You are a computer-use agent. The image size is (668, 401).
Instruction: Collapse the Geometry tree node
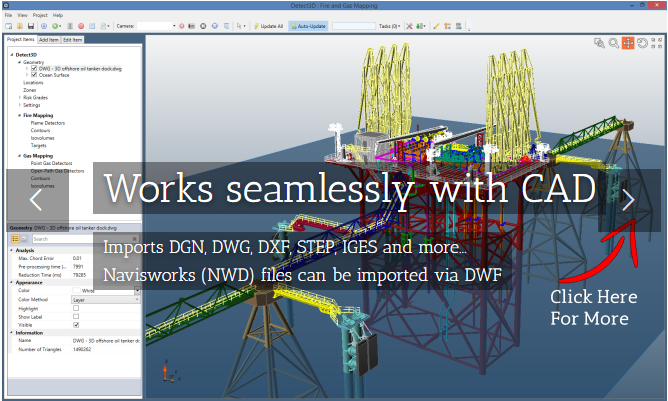tap(19, 62)
